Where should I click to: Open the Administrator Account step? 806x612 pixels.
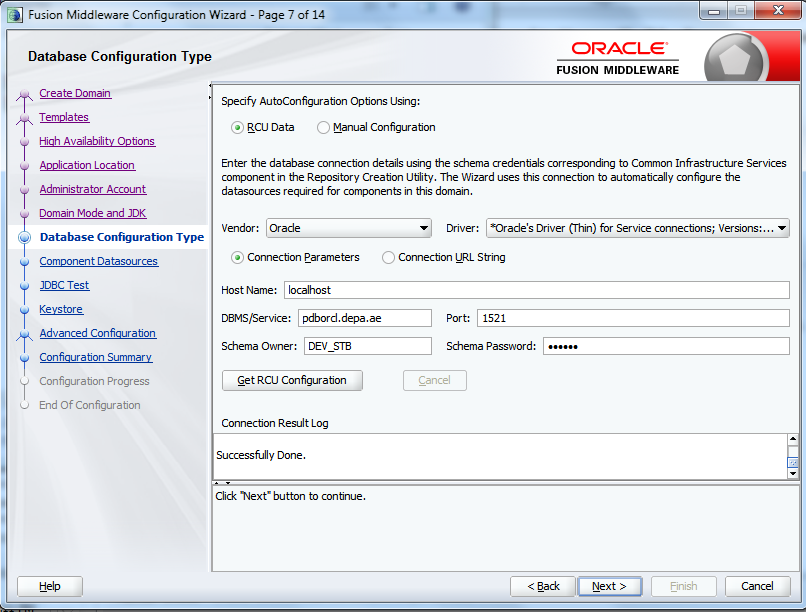pos(93,189)
